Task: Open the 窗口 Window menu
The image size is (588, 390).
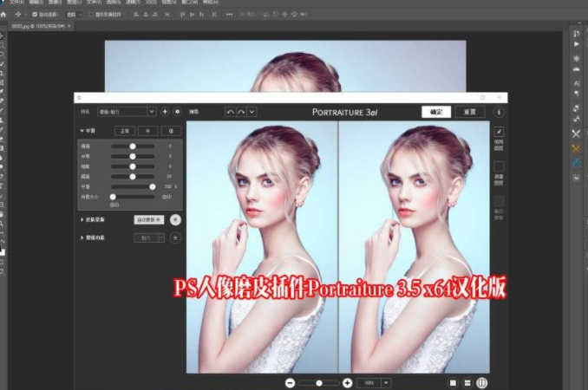Action: (190, 2)
